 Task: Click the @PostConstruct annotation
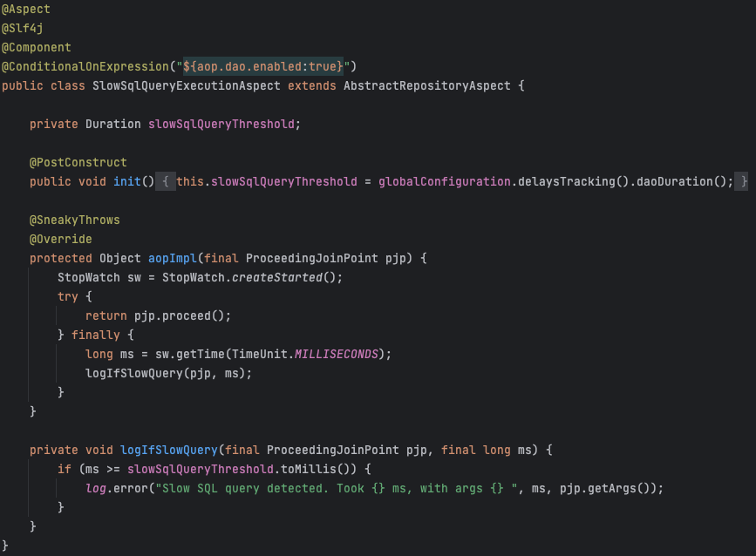(78, 162)
